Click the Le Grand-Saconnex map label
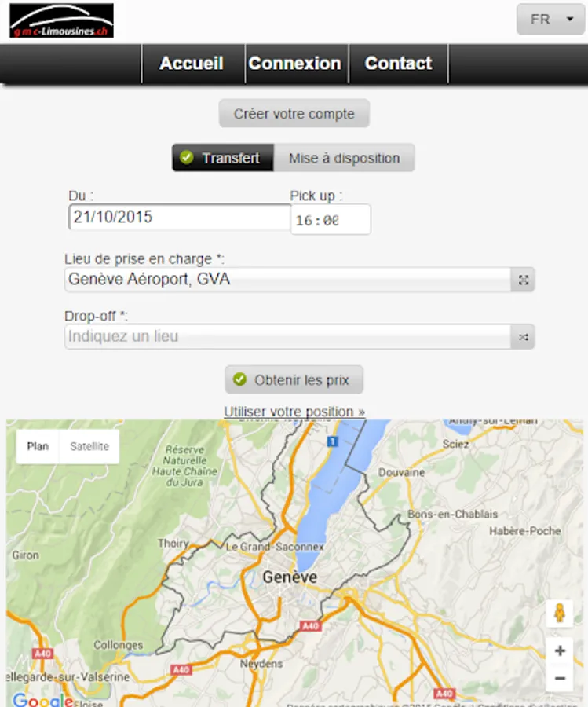 275,547
